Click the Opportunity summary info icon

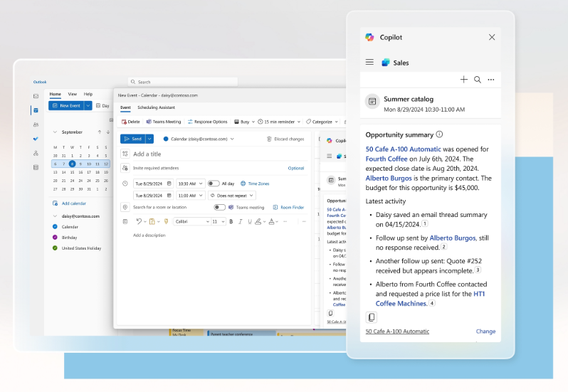coord(439,134)
